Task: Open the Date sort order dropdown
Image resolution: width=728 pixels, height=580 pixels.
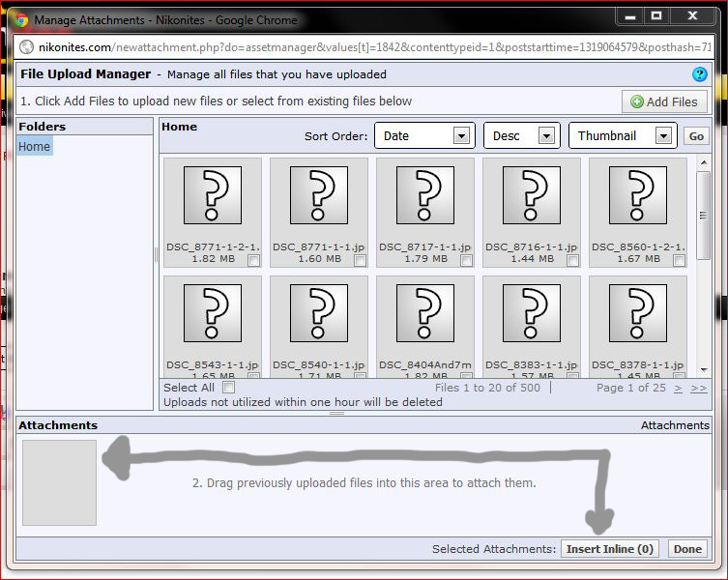Action: (424, 136)
